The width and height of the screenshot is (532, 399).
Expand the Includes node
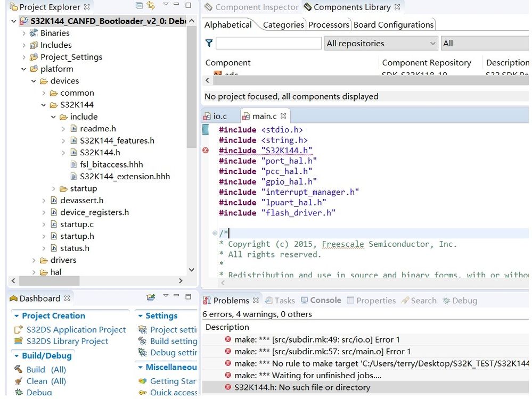tap(24, 45)
